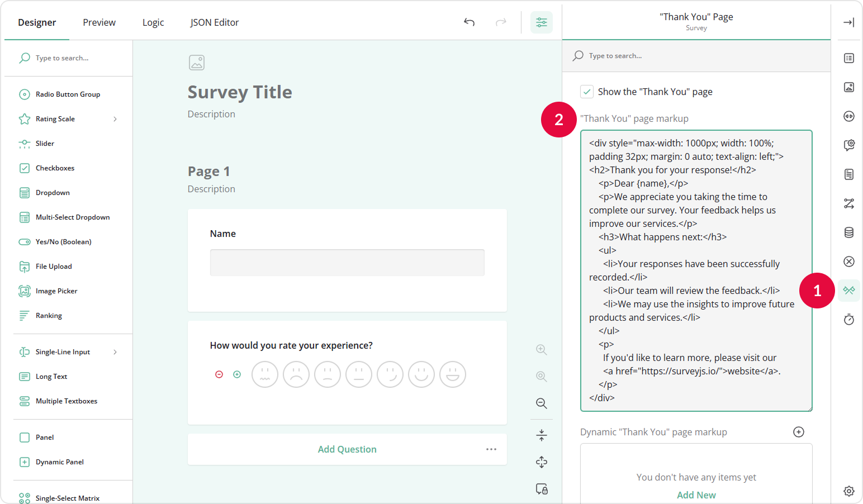Select the Ranking question type
This screenshot has height=504, width=863.
click(x=49, y=315)
